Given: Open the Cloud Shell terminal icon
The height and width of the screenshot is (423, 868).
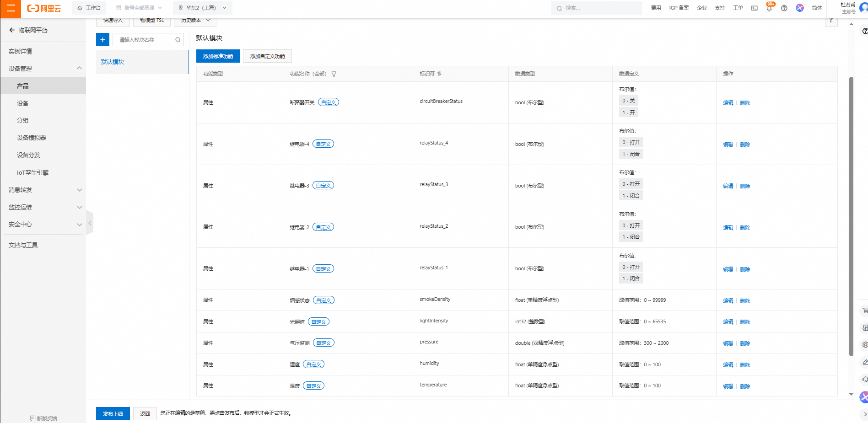Looking at the screenshot, I should point(755,8).
